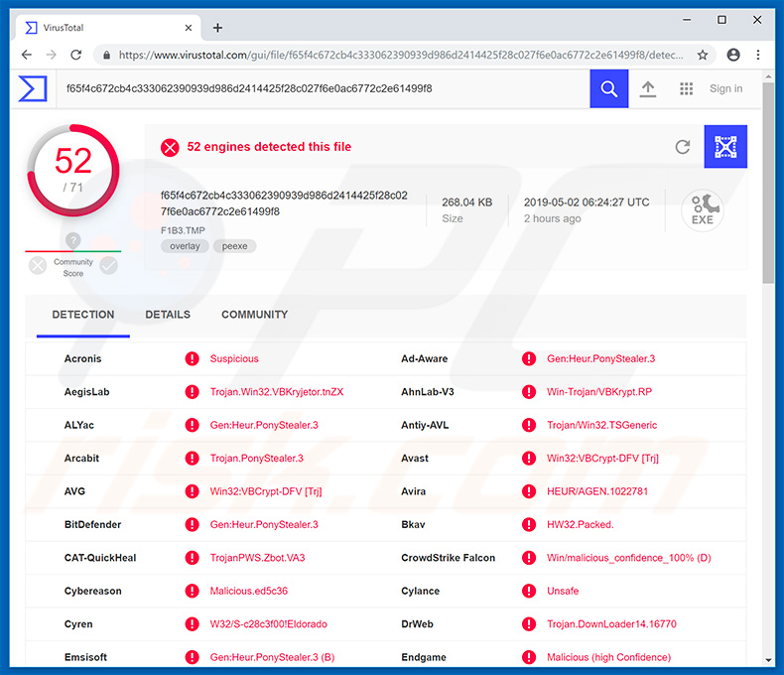
Task: Open the Chrome three-dot menu
Action: pos(758,55)
